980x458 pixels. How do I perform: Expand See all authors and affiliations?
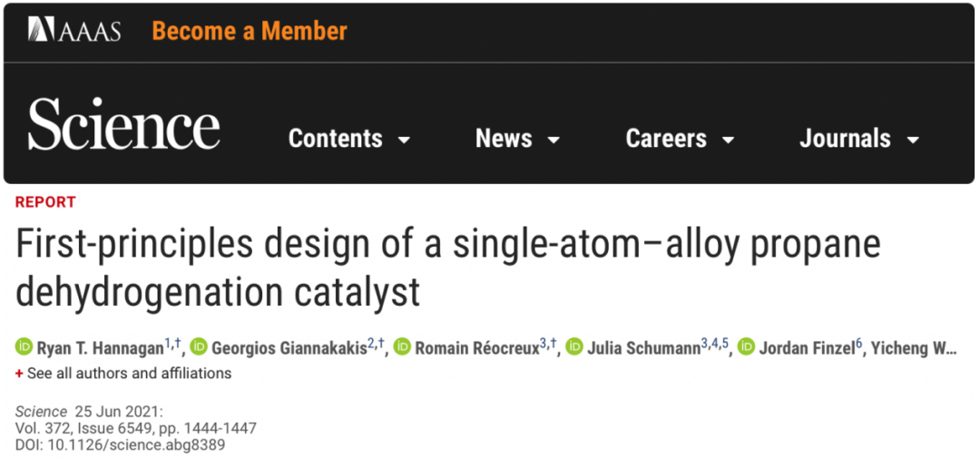tap(129, 374)
